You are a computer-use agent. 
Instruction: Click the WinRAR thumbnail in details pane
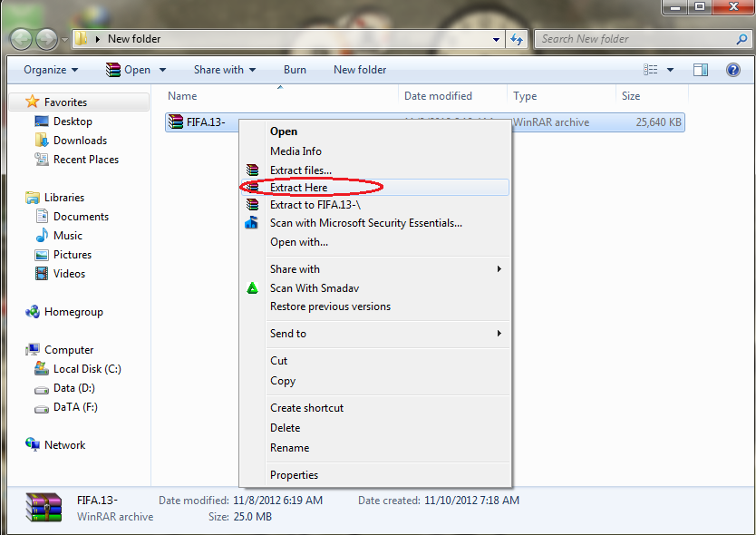[44, 507]
